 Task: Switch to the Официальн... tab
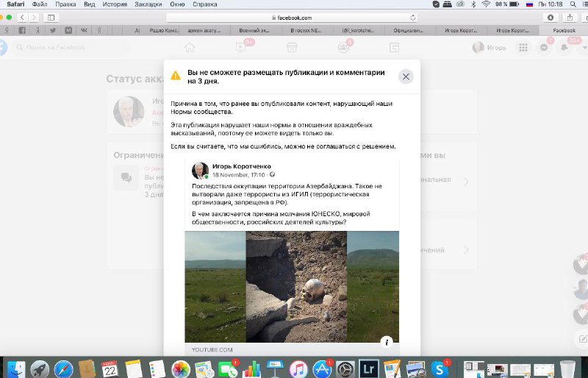[x=409, y=30]
